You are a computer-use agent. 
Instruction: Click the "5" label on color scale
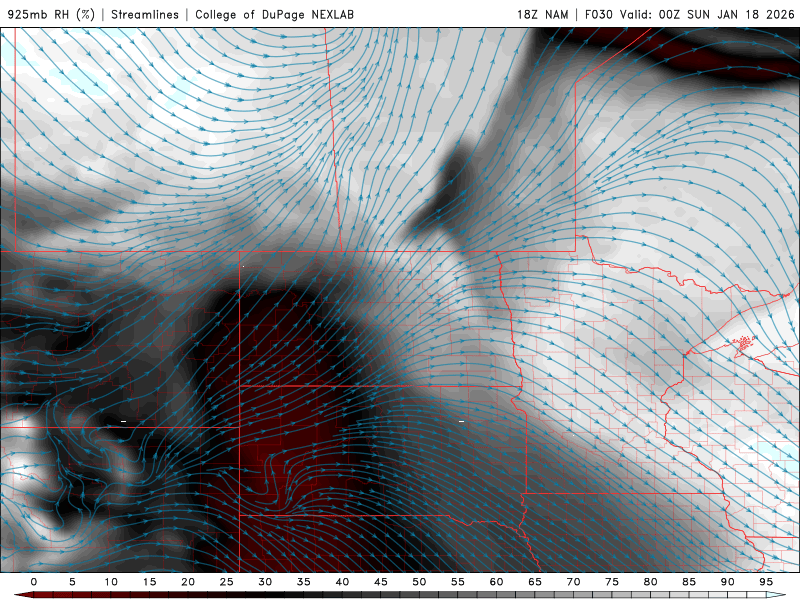coord(72,582)
